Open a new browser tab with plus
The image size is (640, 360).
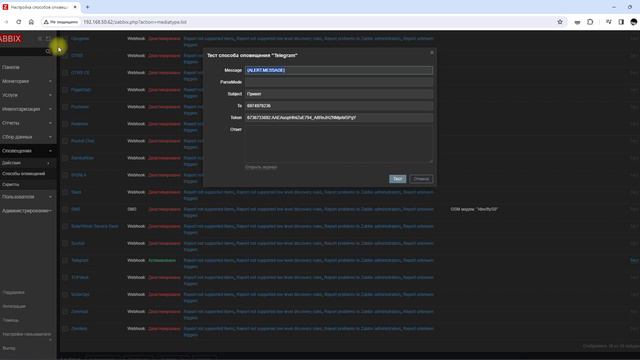click(87, 7)
